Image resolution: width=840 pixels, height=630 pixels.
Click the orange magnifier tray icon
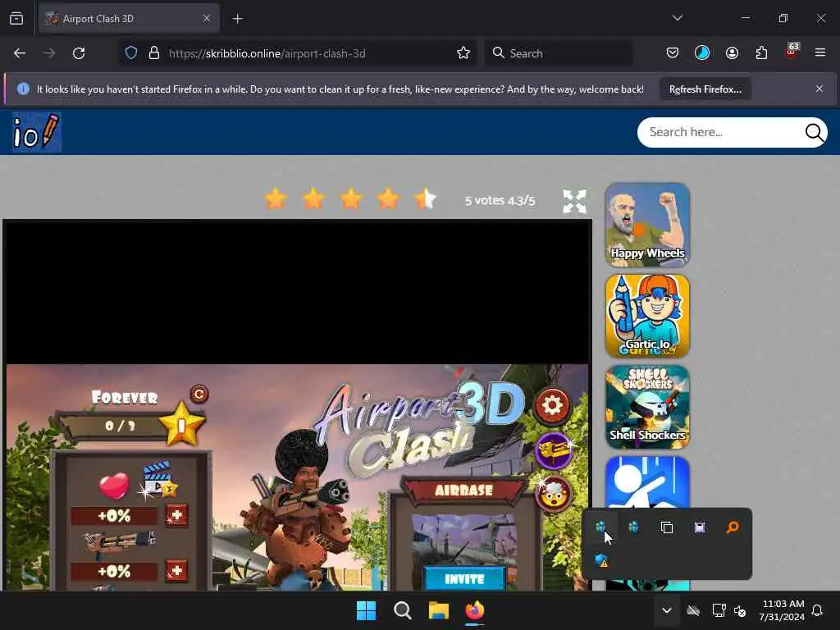(x=733, y=527)
